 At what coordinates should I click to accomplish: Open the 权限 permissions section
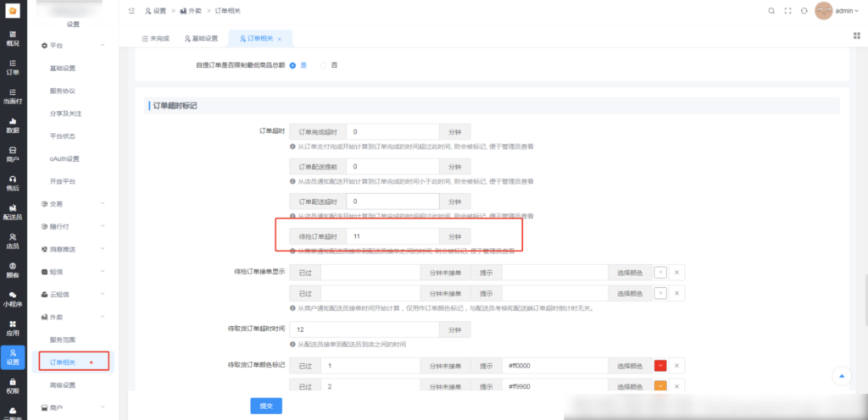[x=13, y=386]
